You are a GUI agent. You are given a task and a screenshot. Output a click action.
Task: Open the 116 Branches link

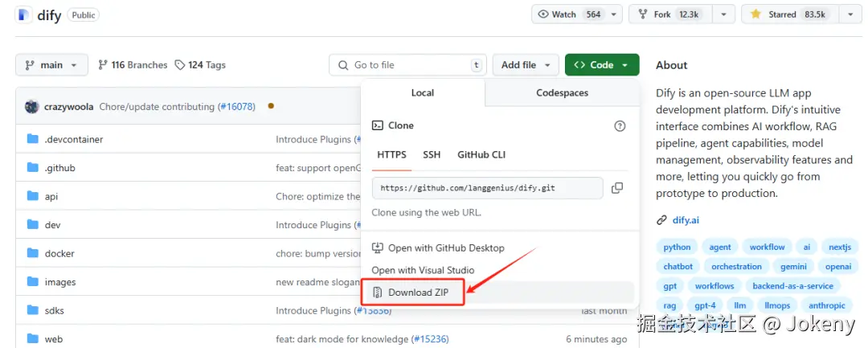tap(133, 65)
